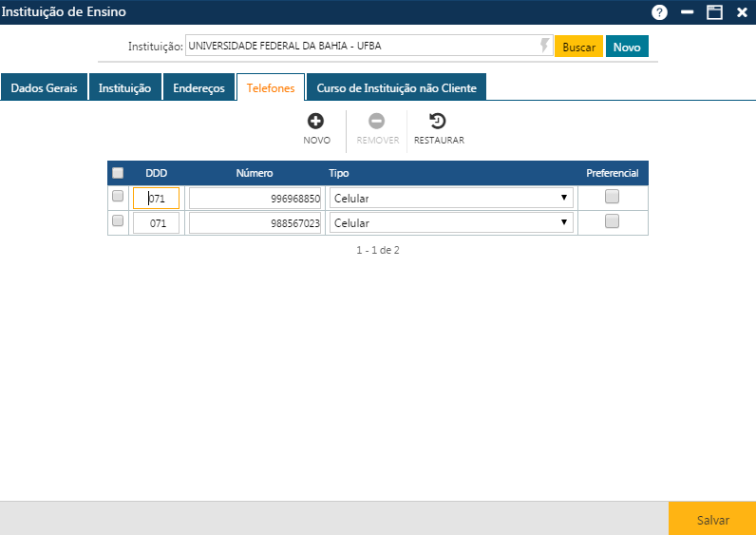This screenshot has width=756, height=535.
Task: Open the help question mark icon
Action: pyautogui.click(x=659, y=12)
